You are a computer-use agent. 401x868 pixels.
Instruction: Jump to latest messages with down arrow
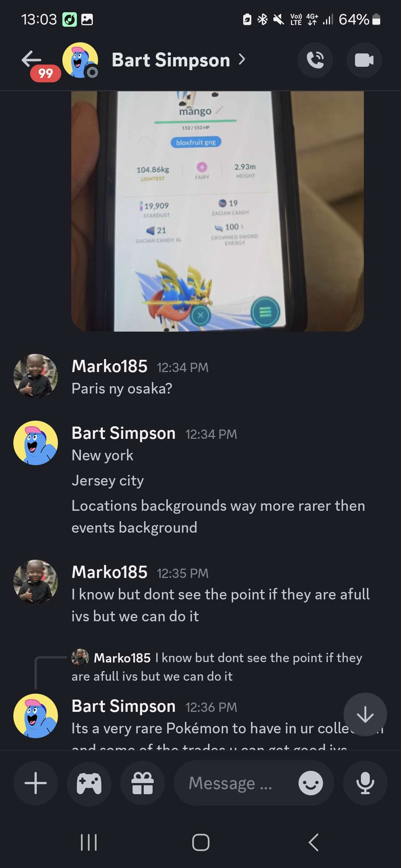coord(365,714)
